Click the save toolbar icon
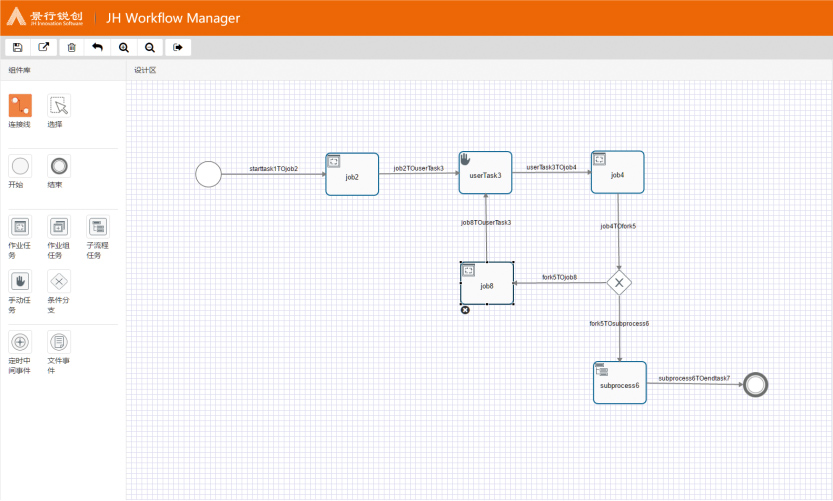The width and height of the screenshot is (833, 501). point(17,47)
